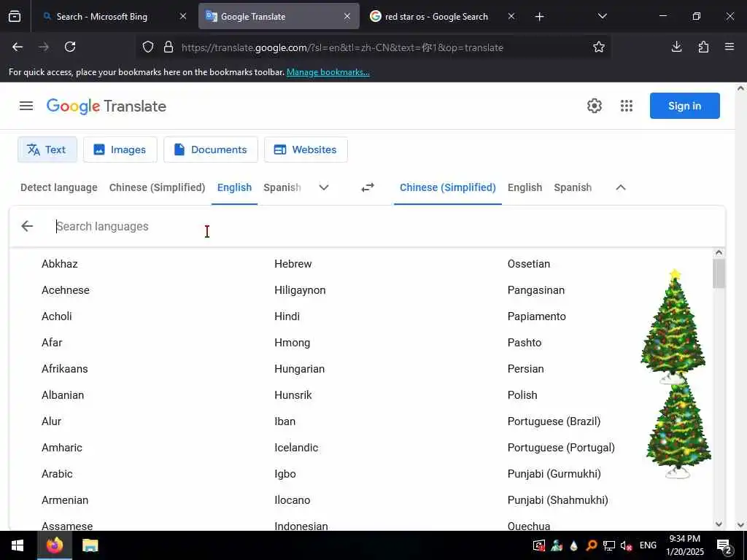
Task: Switch to red star os Google Search tab
Action: (437, 17)
